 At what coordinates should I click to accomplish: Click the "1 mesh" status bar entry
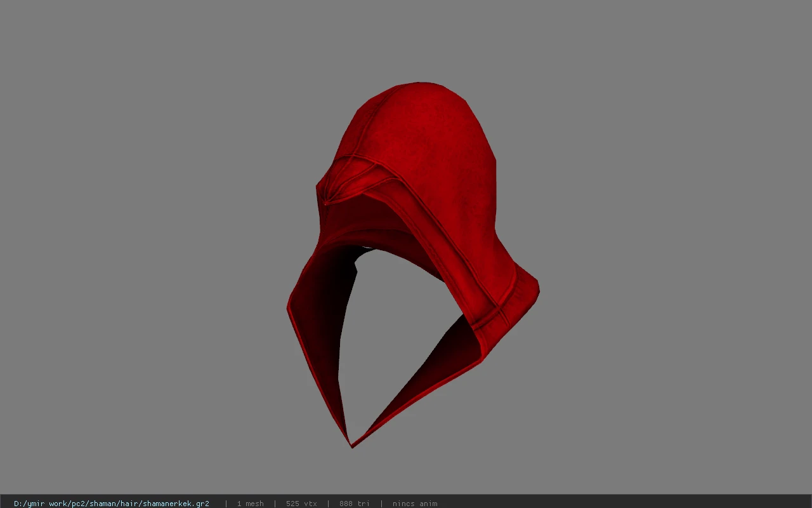(x=250, y=504)
